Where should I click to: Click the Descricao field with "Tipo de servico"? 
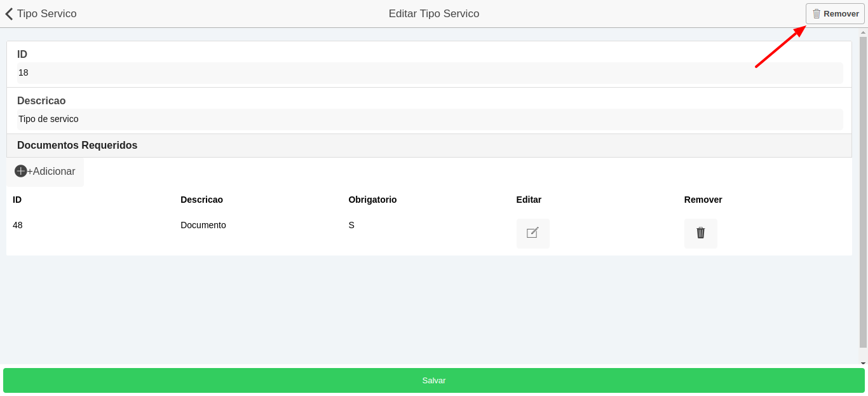coord(429,119)
